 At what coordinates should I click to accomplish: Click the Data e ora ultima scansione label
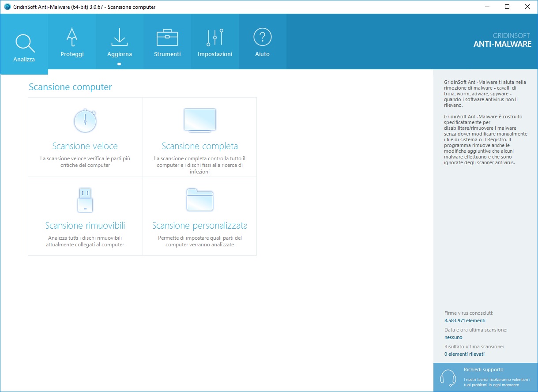(476, 330)
